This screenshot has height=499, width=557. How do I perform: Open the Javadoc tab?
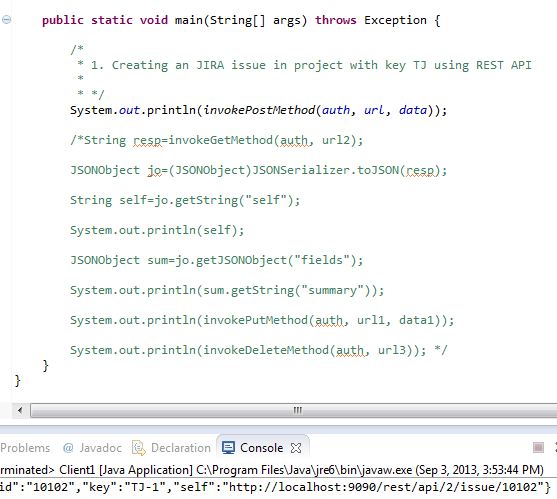(x=93, y=448)
